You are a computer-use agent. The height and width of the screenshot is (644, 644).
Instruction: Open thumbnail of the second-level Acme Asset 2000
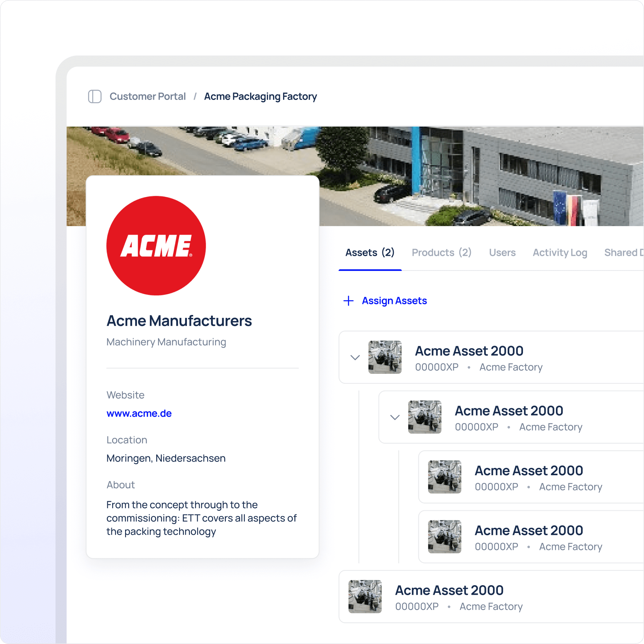pyautogui.click(x=425, y=417)
